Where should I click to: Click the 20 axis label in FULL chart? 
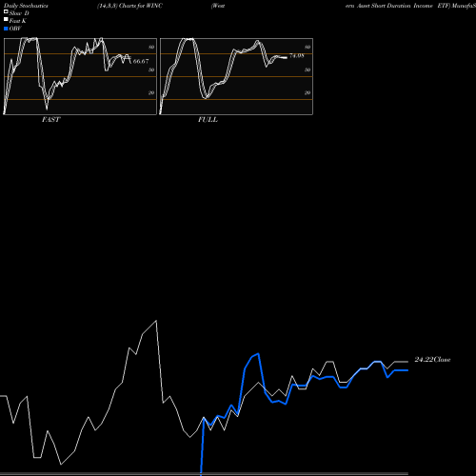[307, 92]
